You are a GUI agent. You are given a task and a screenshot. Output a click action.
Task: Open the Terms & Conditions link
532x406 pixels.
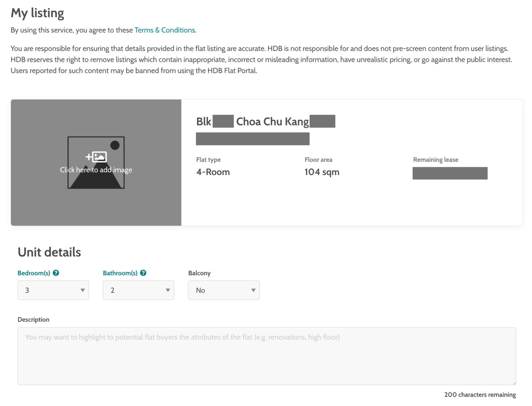tap(165, 30)
